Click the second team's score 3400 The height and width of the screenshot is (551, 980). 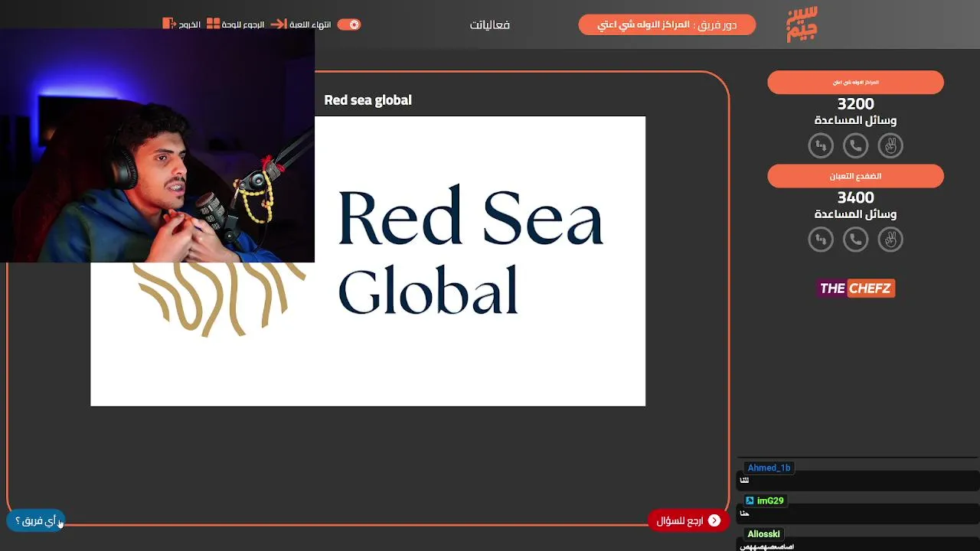pos(855,198)
